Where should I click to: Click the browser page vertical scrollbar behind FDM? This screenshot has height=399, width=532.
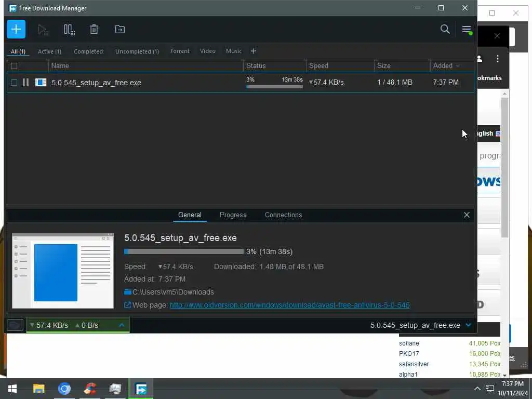[504, 168]
